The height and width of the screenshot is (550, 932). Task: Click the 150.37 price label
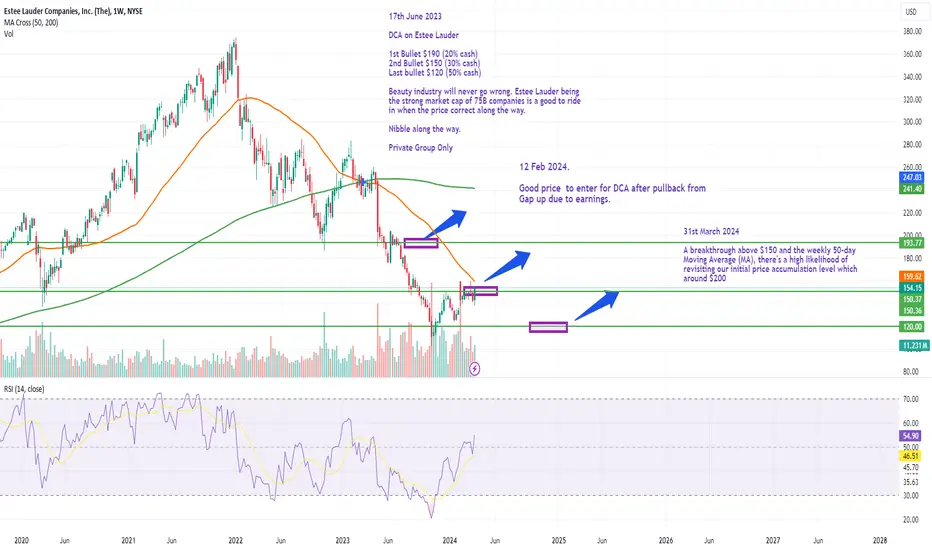pyautogui.click(x=912, y=299)
